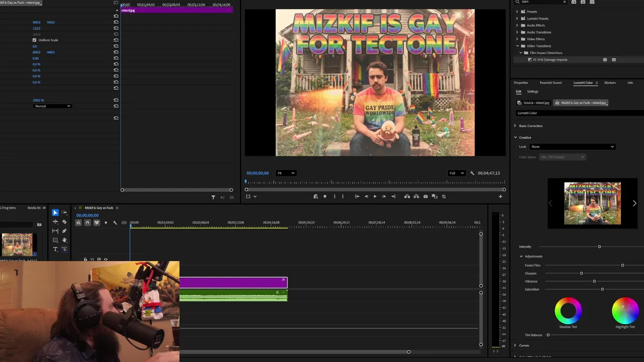
Task: Open the Full playback resolution dropdown
Action: pos(456,173)
